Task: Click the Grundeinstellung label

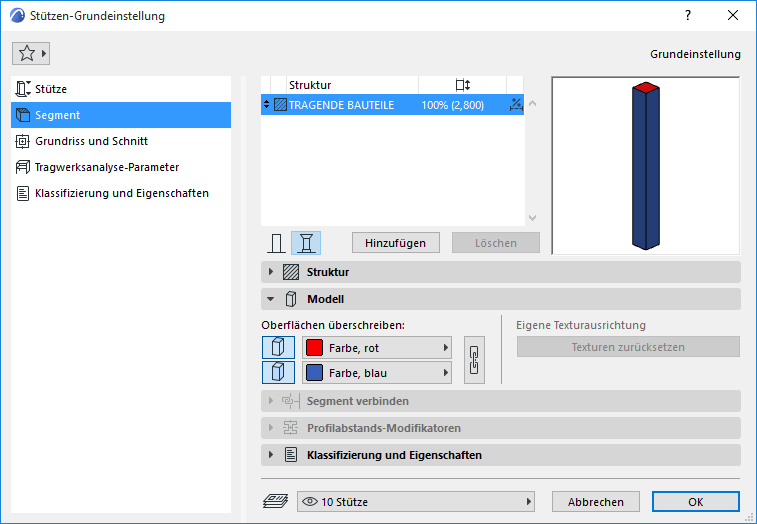Action: (x=695, y=54)
